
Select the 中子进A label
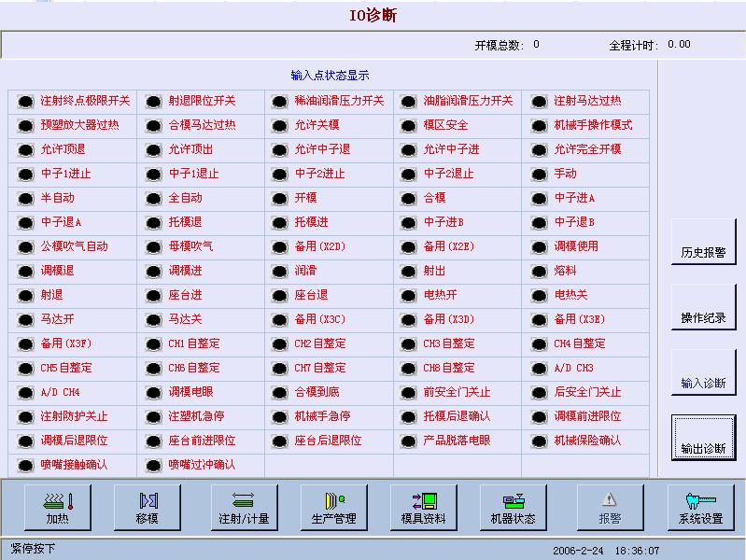[575, 198]
